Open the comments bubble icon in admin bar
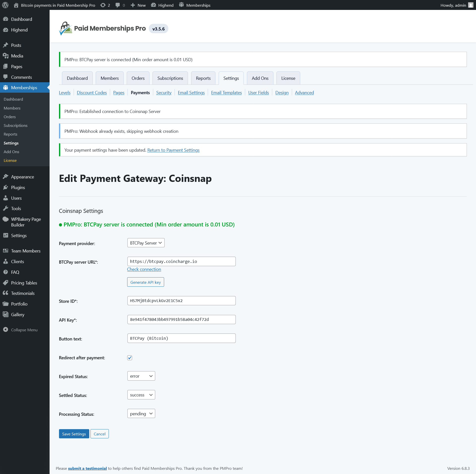476x474 pixels. coord(118,5)
